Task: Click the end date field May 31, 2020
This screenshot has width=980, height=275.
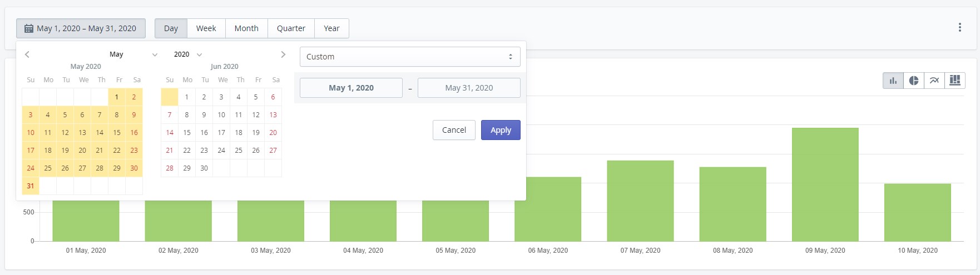Action: (469, 88)
